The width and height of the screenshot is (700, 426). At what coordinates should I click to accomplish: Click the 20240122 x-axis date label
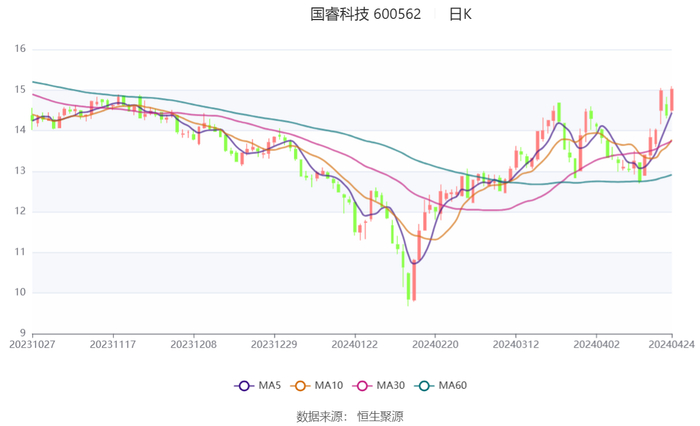click(354, 343)
